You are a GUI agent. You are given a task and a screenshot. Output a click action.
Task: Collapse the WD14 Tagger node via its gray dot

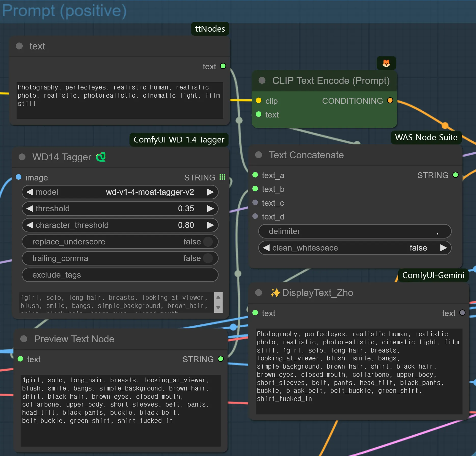click(22, 157)
